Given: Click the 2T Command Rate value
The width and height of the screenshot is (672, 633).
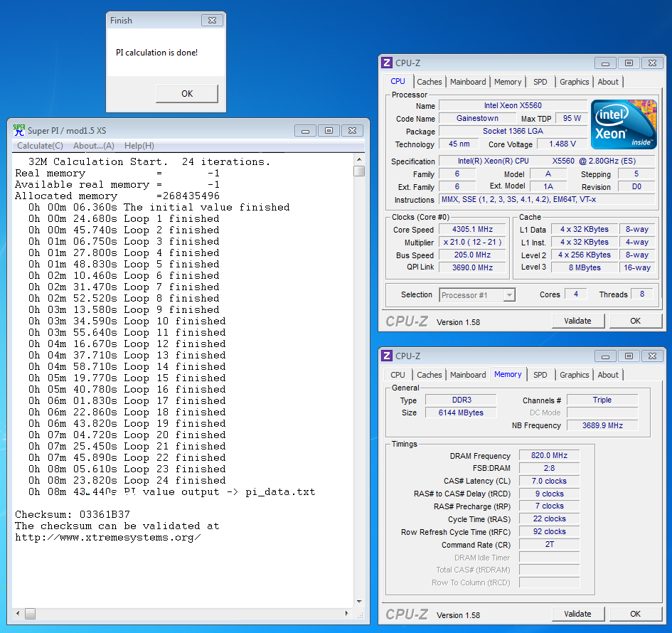Looking at the screenshot, I should click(549, 544).
